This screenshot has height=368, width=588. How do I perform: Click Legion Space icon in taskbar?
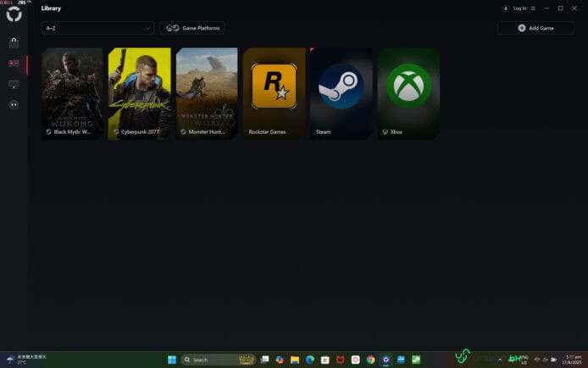[x=386, y=360]
